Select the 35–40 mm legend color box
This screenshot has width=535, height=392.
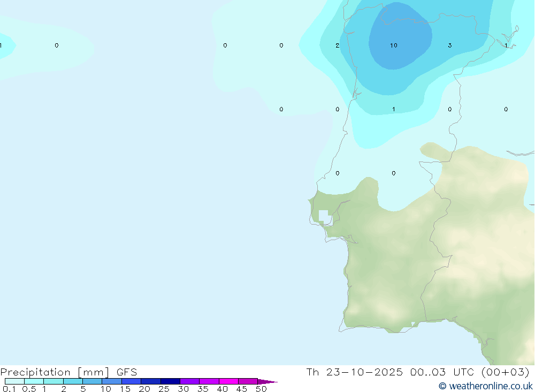(209, 381)
